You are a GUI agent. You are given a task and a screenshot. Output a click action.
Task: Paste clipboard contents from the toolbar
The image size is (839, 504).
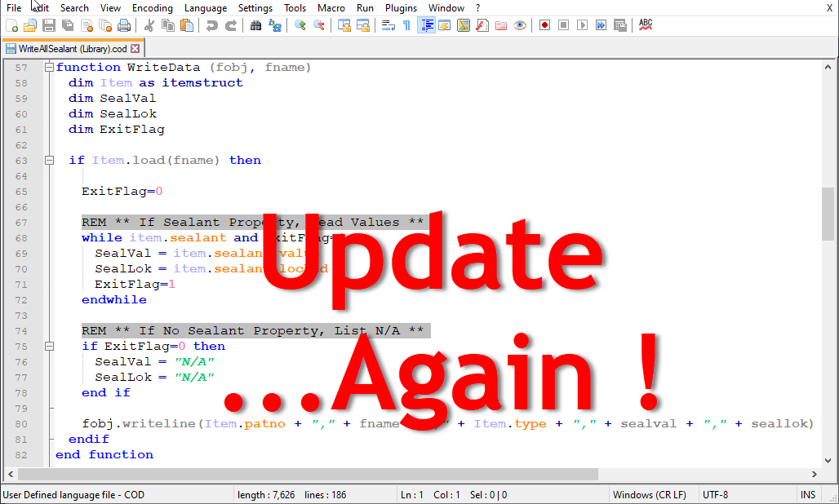189,25
